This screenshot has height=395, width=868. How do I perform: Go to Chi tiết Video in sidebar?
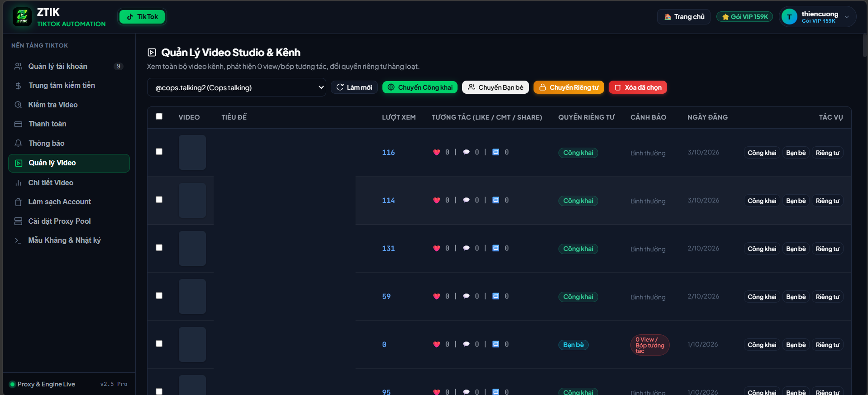tap(69, 183)
